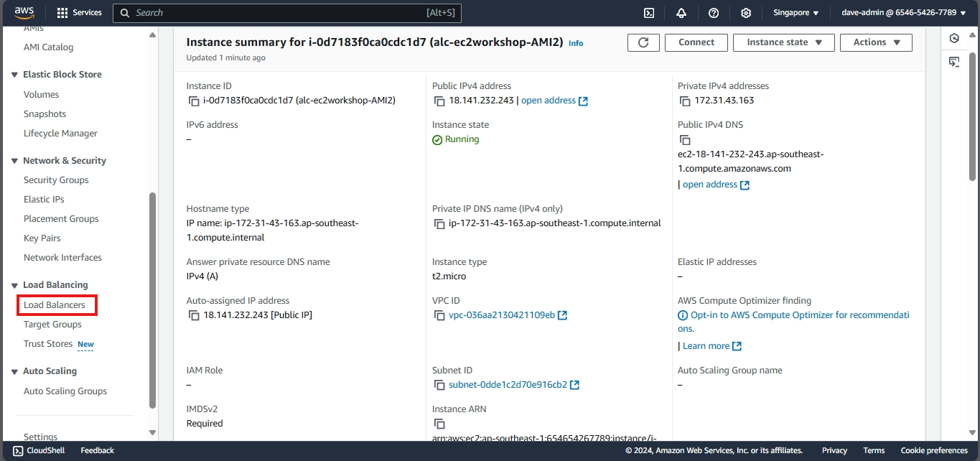
Task: Open Load Balancers in sidebar
Action: pyautogui.click(x=55, y=305)
